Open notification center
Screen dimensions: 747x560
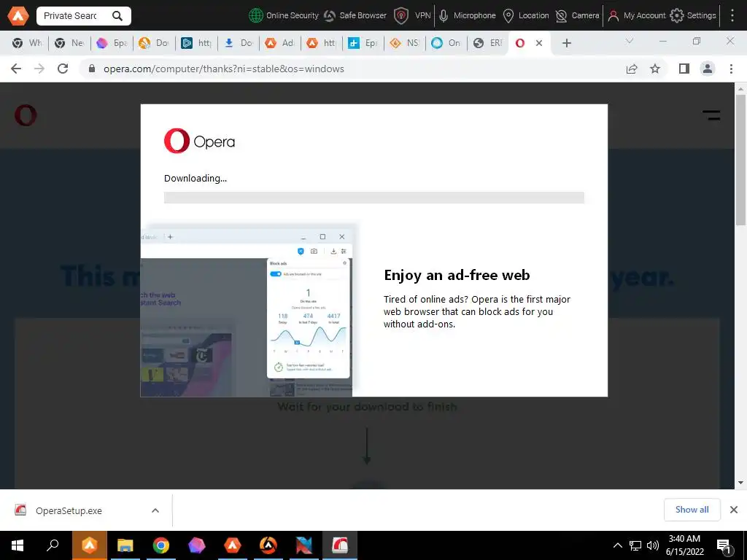[x=724, y=546]
